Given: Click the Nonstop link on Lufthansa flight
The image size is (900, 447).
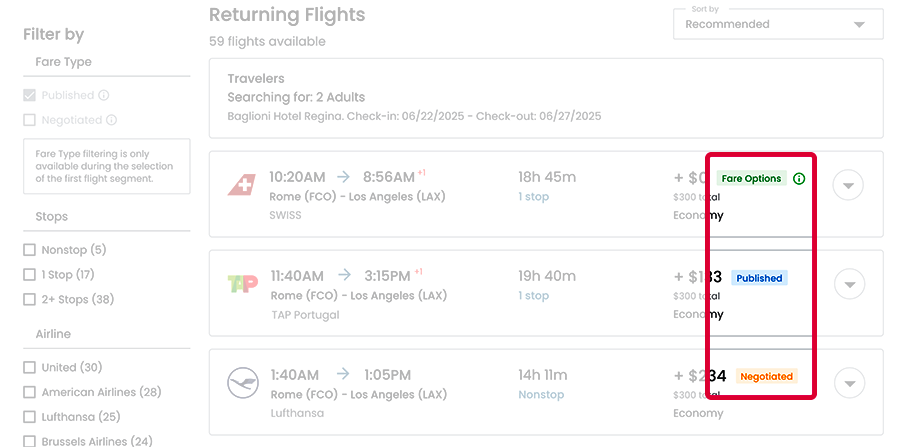Looking at the screenshot, I should [541, 395].
